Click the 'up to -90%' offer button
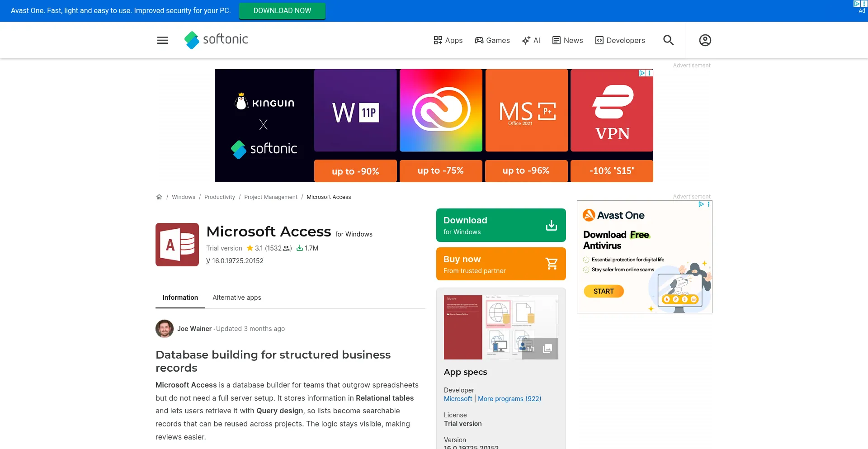 click(x=355, y=171)
